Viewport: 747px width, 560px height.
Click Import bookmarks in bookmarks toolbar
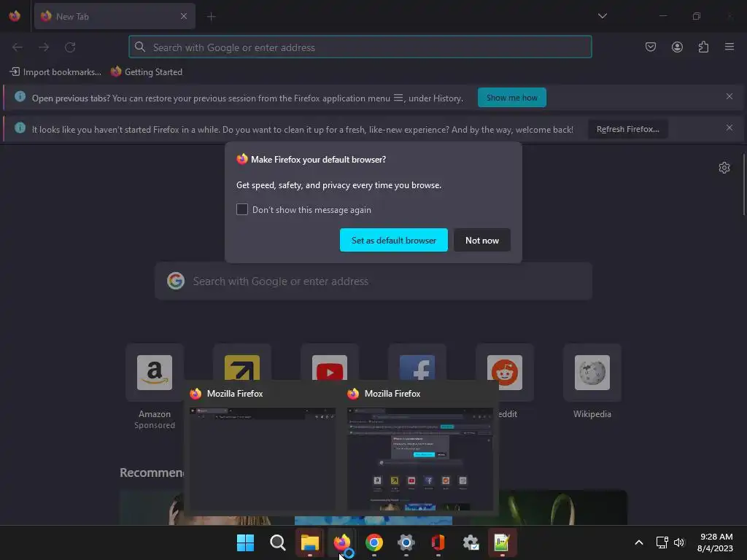[55, 72]
